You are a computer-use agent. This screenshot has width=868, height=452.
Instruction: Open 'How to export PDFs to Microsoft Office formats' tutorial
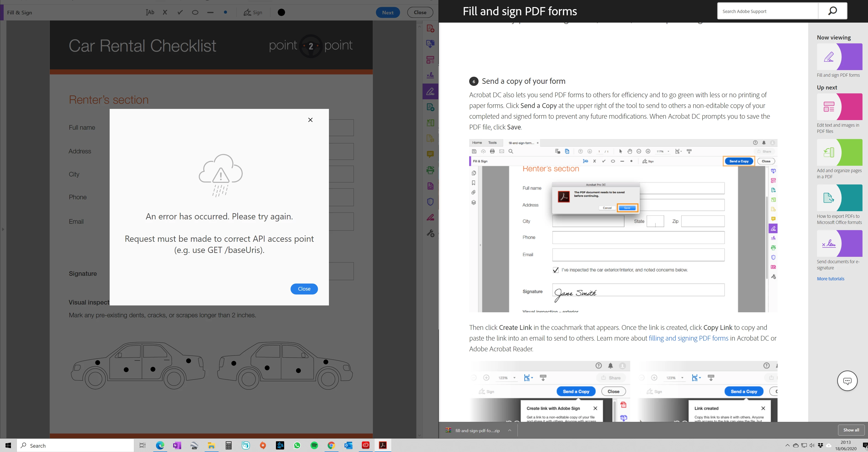coord(839,198)
